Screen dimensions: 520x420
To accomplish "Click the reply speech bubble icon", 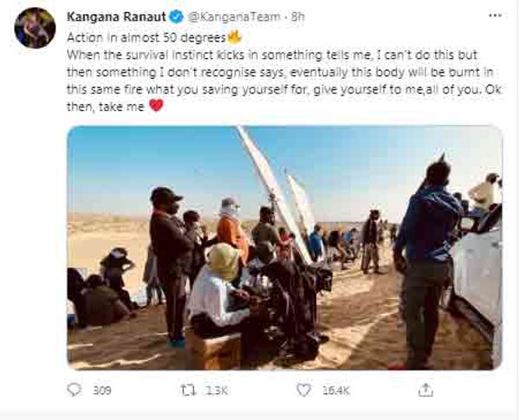I will click(74, 390).
